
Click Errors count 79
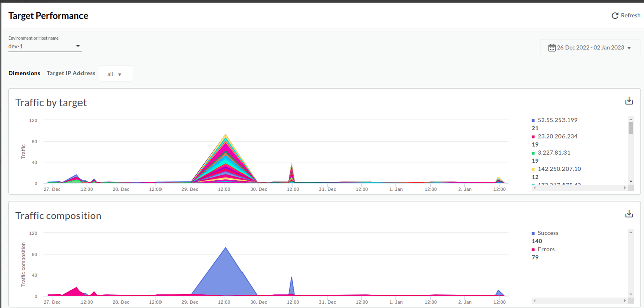[535, 257]
